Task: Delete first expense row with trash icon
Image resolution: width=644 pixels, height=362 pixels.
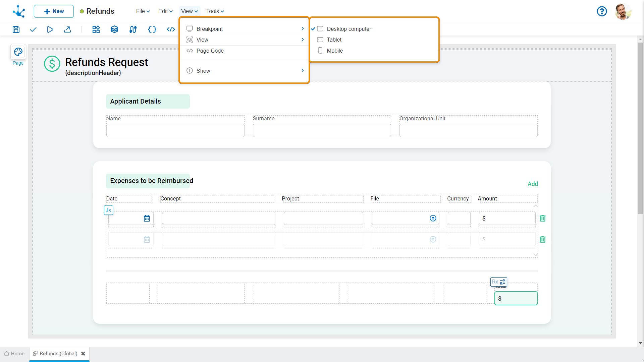Action: 542,218
